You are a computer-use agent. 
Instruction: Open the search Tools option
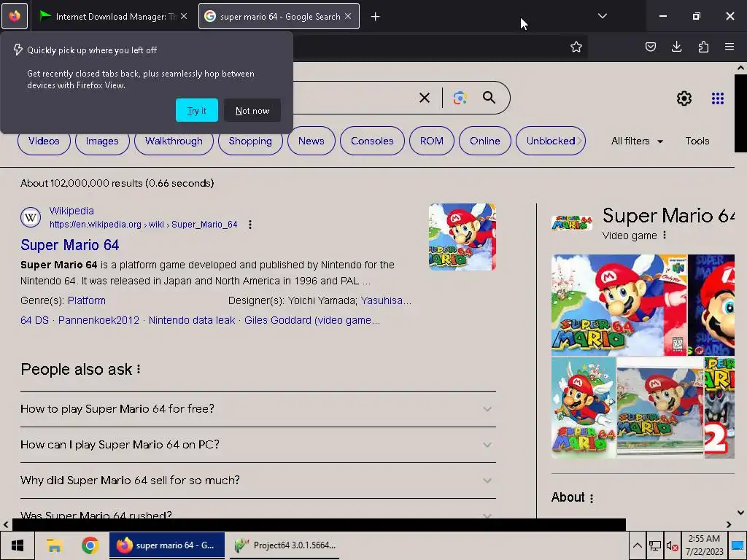(697, 141)
